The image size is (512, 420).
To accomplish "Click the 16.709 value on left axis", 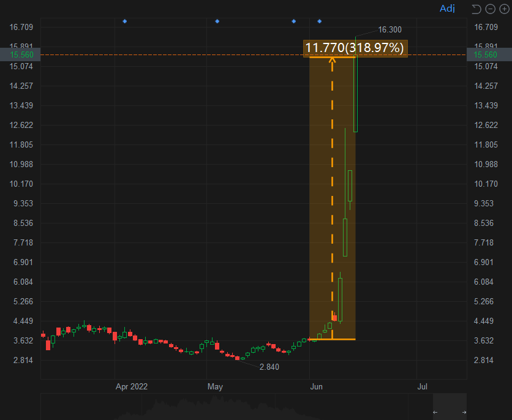I will click(x=21, y=27).
